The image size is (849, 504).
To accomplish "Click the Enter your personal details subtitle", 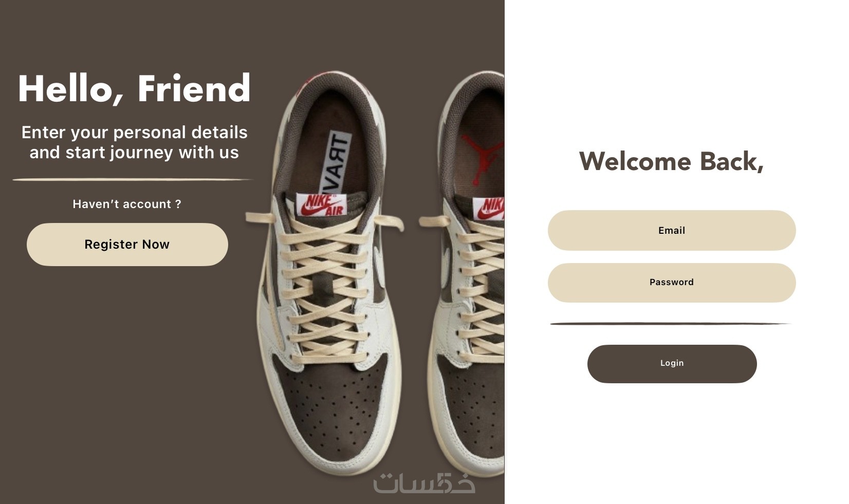I will point(134,142).
